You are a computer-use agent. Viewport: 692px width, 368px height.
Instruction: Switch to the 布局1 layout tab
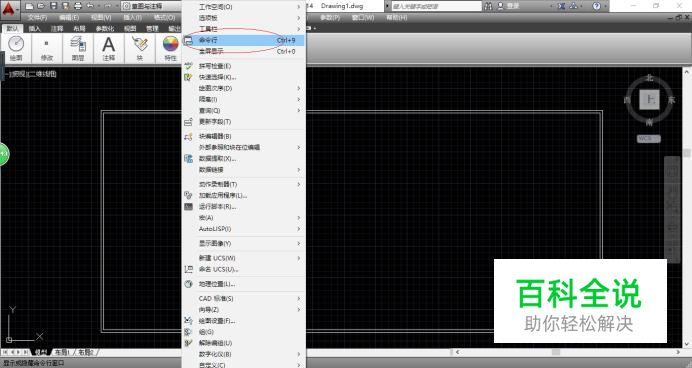[x=62, y=352]
